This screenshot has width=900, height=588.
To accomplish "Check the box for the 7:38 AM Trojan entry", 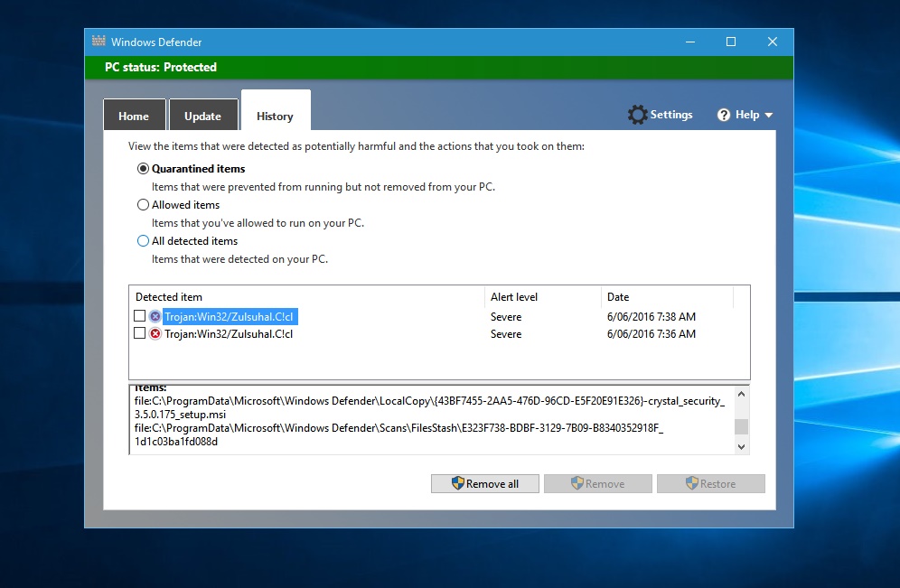I will [139, 315].
